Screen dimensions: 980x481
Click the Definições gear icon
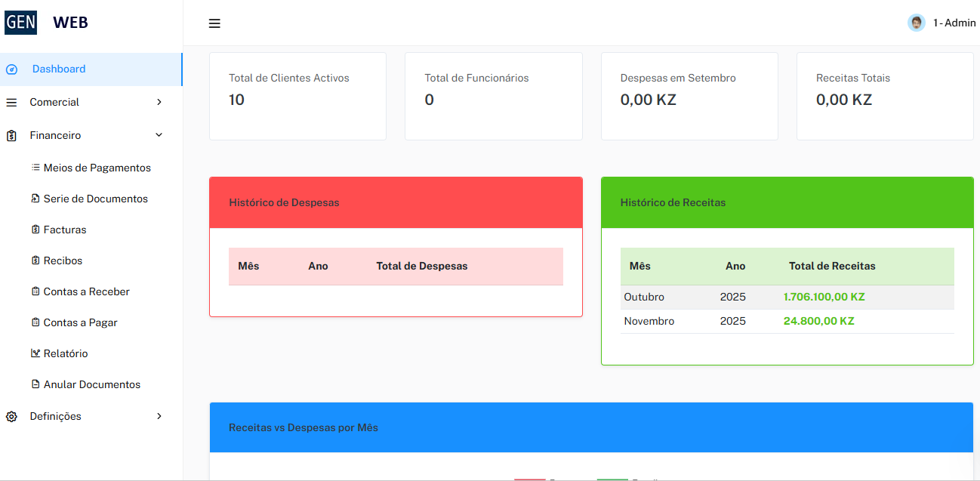pos(11,417)
